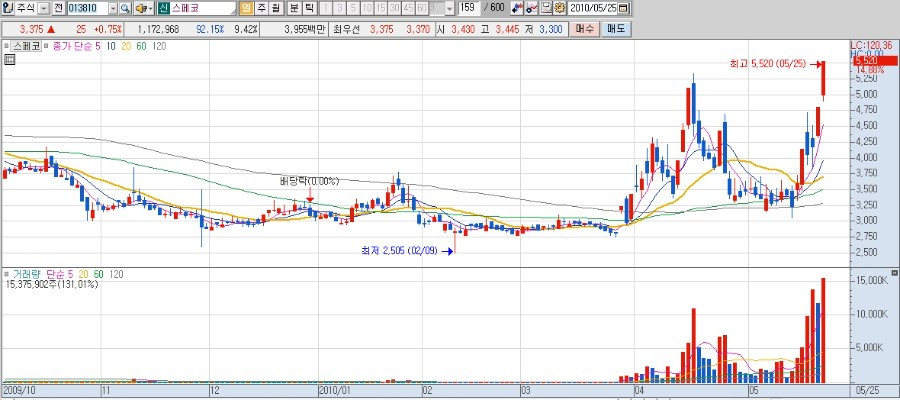Click the candle count field 159

(469, 9)
